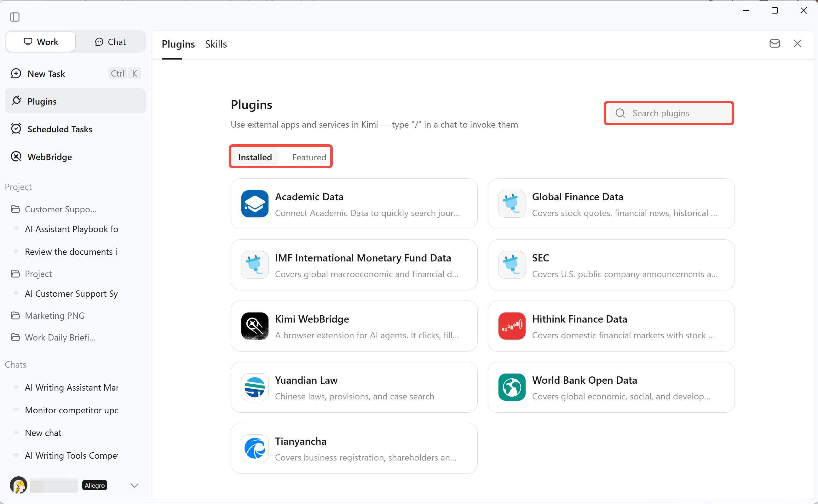This screenshot has width=818, height=504.
Task: Open 'Monitor competitor upc' chat
Action: pyautogui.click(x=72, y=410)
